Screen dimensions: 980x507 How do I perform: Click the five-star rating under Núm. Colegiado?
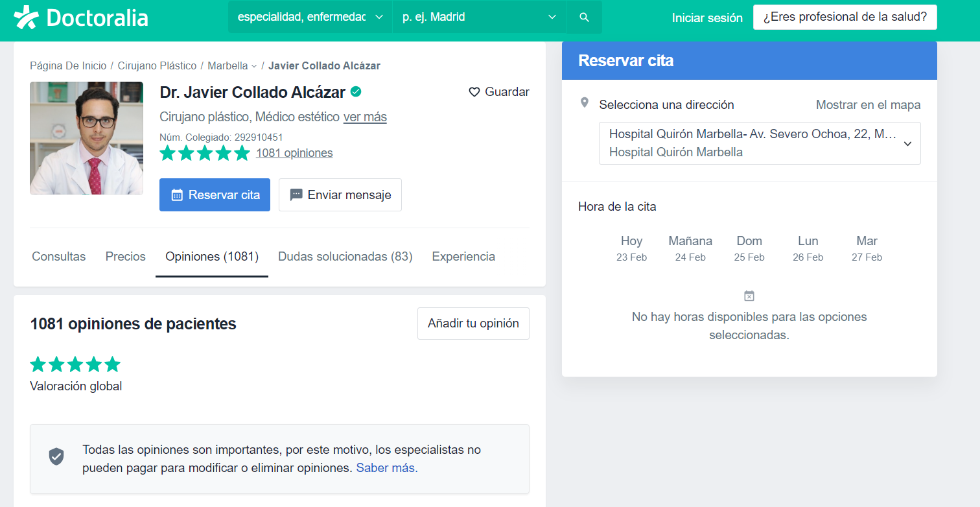click(x=204, y=153)
